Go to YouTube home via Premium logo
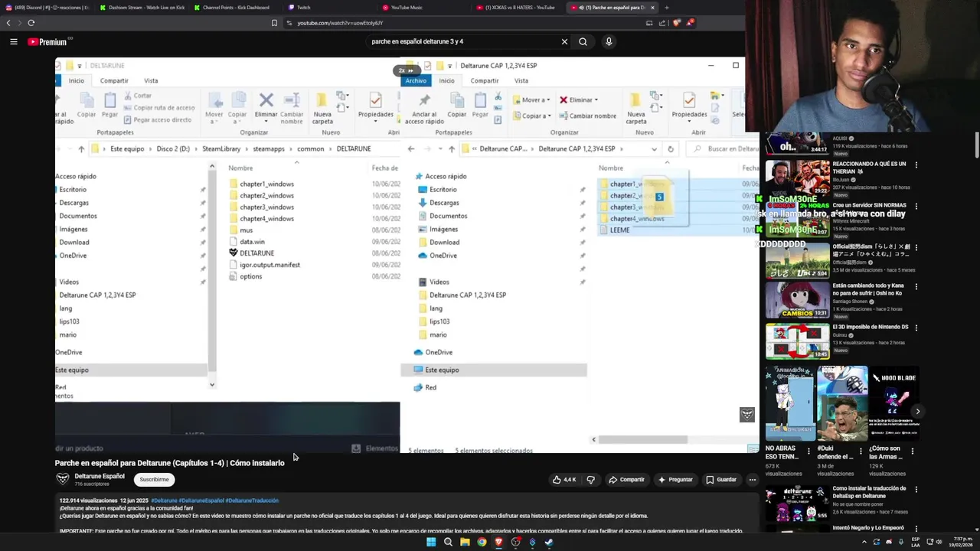980x551 pixels. point(48,42)
